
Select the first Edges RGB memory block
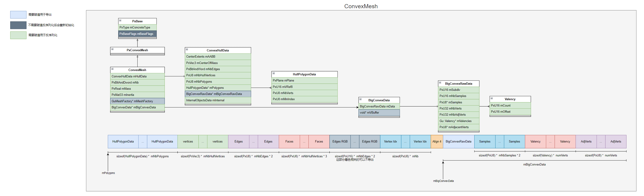click(340, 142)
